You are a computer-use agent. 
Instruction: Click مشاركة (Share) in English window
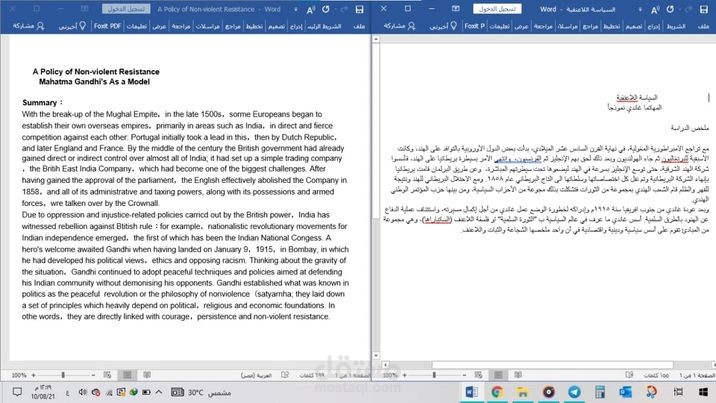(28, 26)
